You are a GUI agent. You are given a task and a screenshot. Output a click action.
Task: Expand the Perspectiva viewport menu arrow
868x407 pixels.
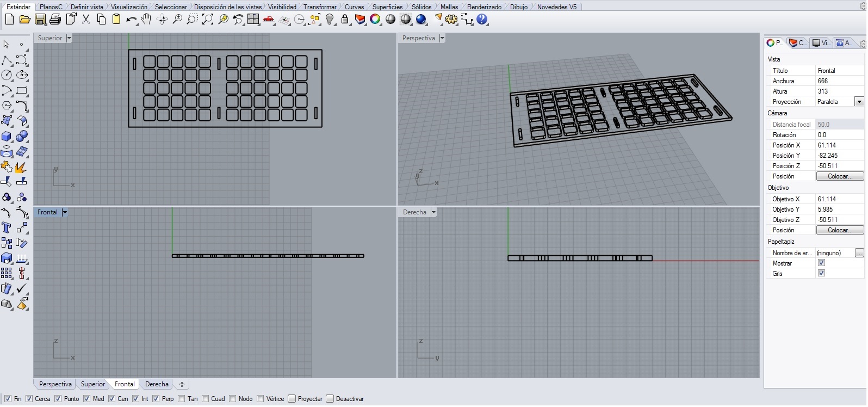pyautogui.click(x=442, y=38)
